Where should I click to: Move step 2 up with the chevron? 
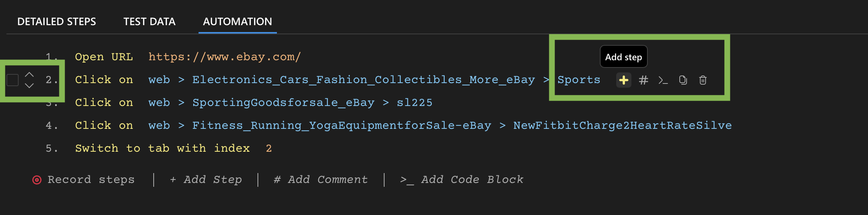[29, 74]
